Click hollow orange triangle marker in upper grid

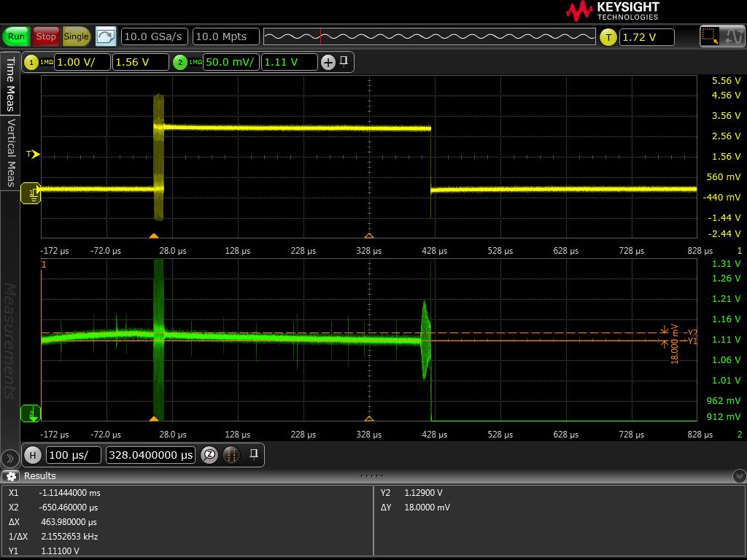pyautogui.click(x=369, y=236)
